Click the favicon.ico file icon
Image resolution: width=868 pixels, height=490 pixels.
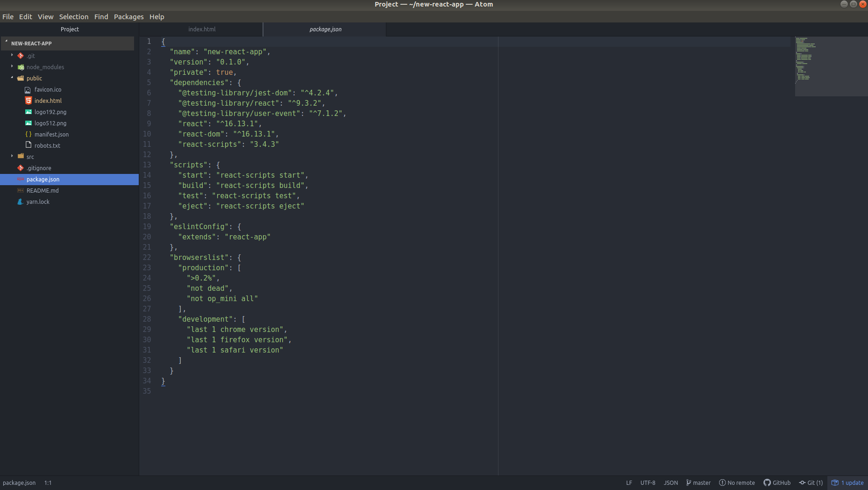(x=28, y=89)
